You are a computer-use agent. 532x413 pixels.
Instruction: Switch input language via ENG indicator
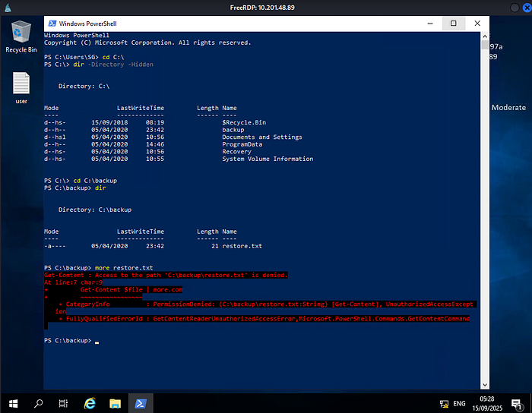[x=459, y=404]
